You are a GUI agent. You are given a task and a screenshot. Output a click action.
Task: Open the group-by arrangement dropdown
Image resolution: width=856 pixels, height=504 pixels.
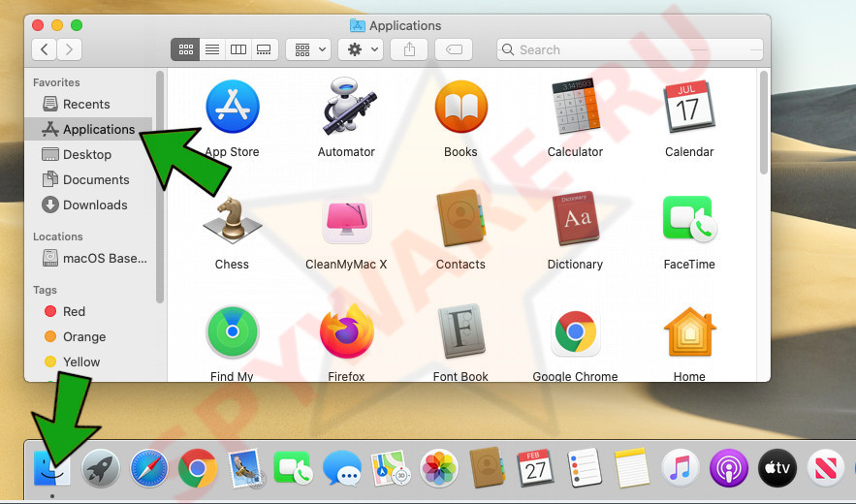tap(308, 49)
